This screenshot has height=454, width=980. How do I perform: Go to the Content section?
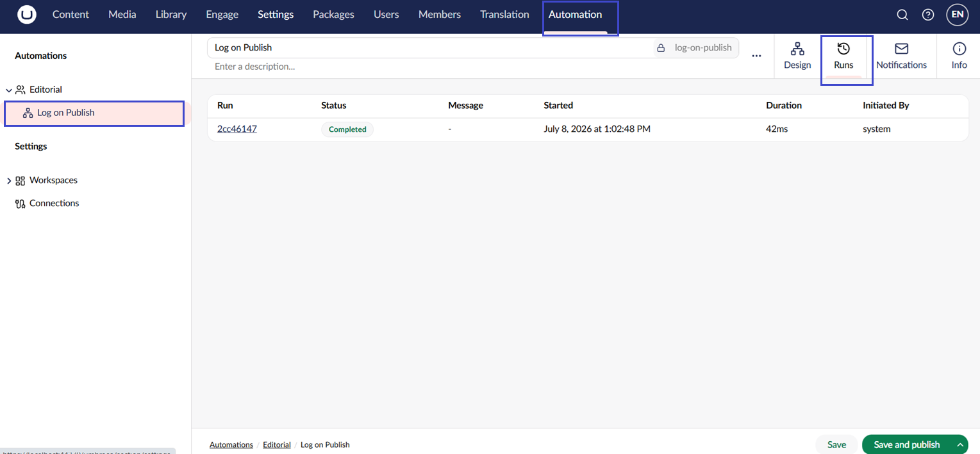pyautogui.click(x=71, y=15)
